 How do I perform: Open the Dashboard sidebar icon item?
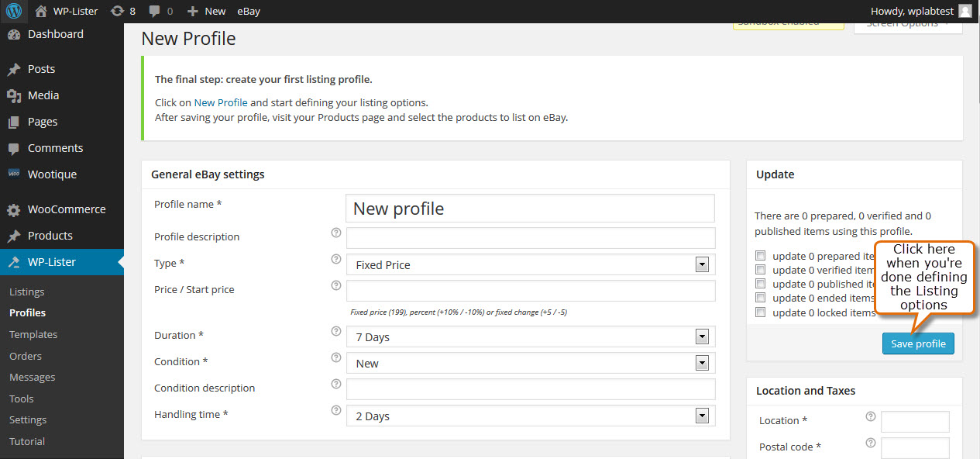coord(14,35)
